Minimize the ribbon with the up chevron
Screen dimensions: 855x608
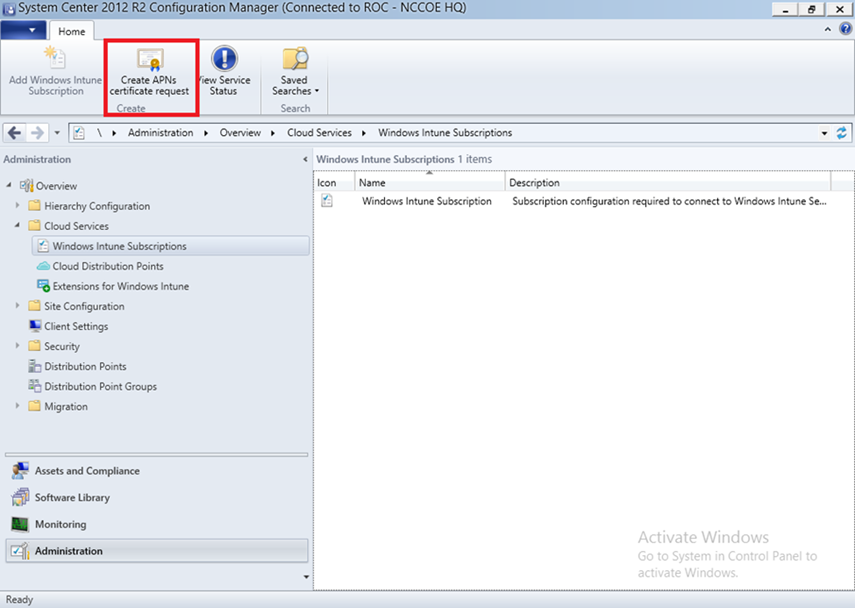[828, 29]
